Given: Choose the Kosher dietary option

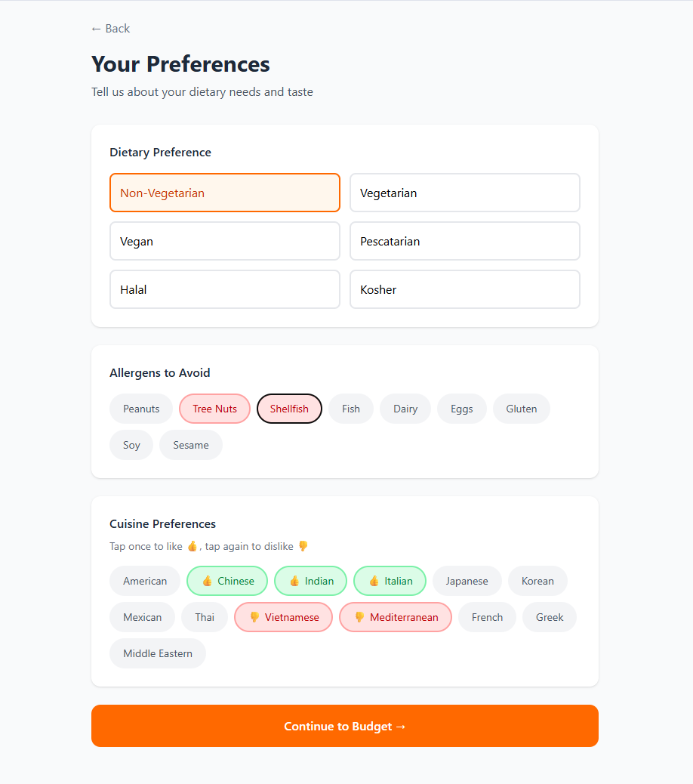Looking at the screenshot, I should [x=464, y=289].
